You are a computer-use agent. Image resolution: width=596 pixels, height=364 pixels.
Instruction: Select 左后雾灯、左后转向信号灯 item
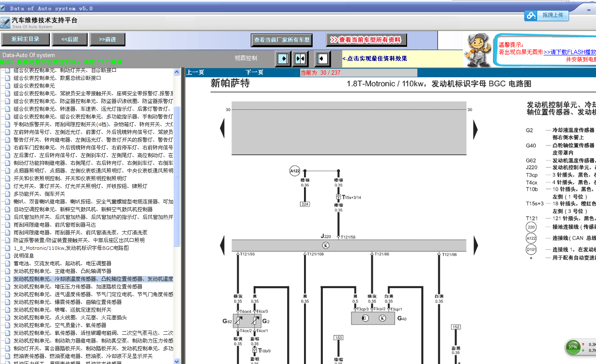(93, 155)
